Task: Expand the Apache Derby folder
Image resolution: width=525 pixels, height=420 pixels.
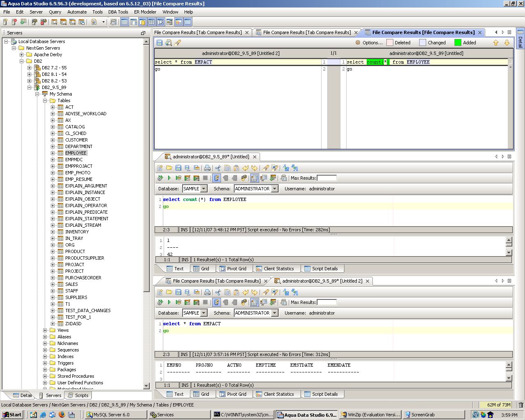Action: point(21,55)
